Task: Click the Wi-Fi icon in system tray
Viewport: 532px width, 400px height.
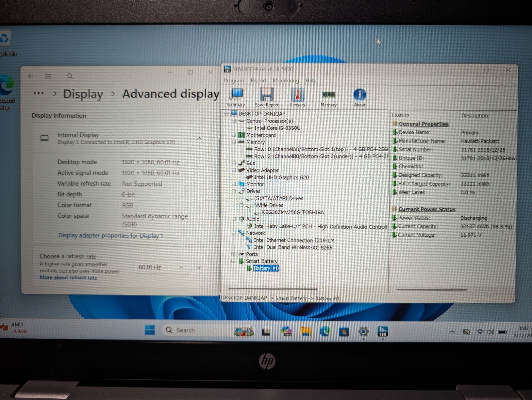Action: click(480, 332)
